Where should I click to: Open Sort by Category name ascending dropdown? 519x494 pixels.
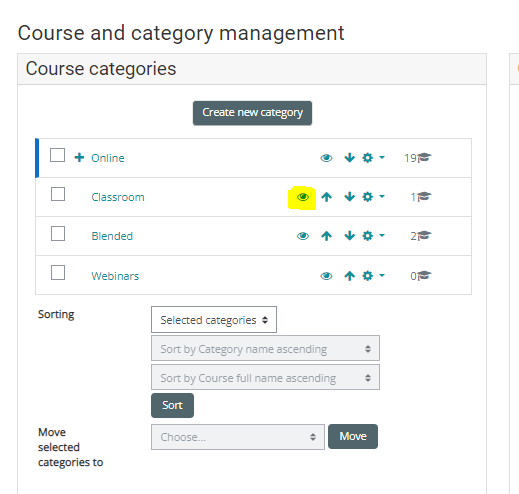point(265,349)
